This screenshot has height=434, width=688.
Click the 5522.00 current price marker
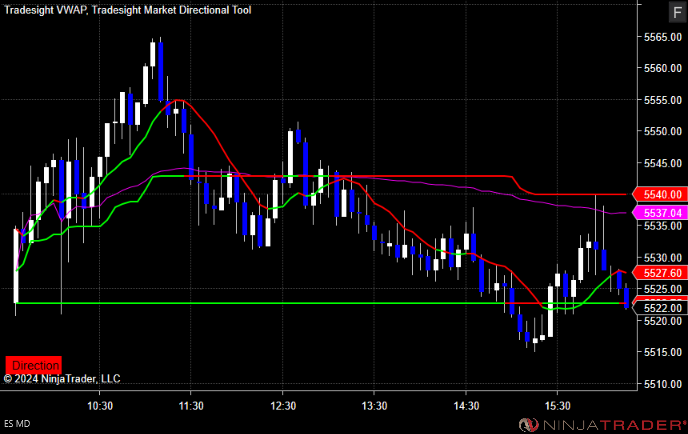(659, 308)
